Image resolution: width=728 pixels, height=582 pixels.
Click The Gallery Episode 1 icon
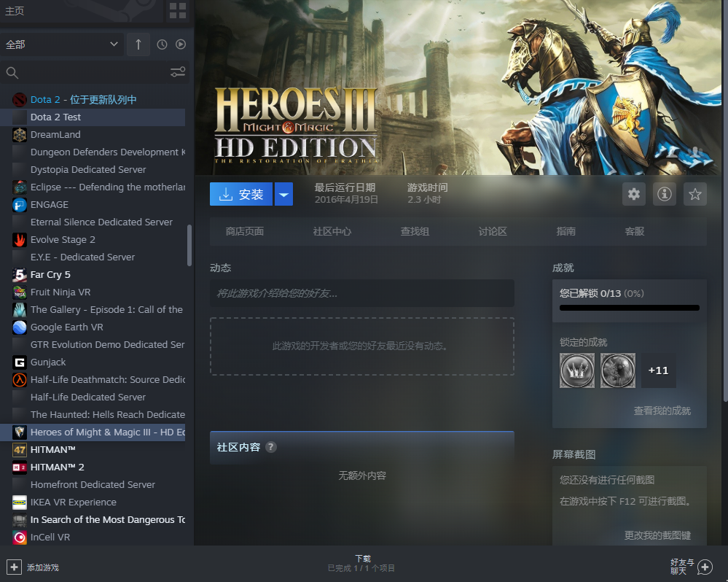(20, 310)
